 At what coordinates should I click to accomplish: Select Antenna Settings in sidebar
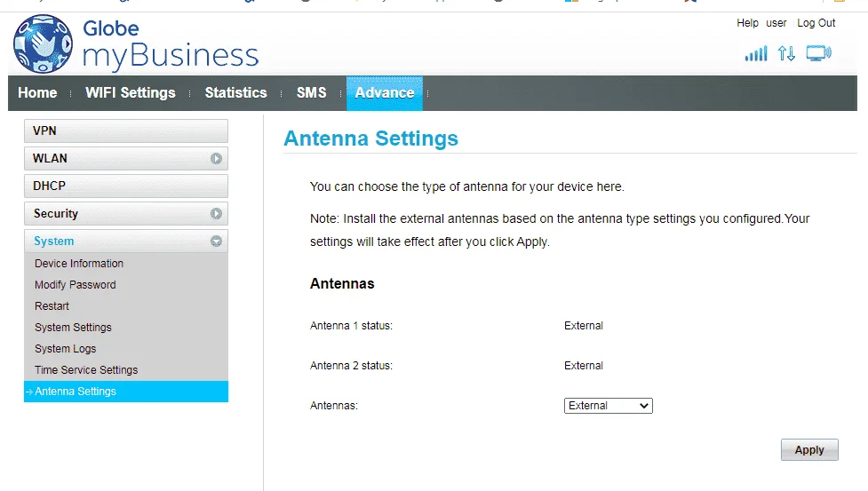point(126,392)
